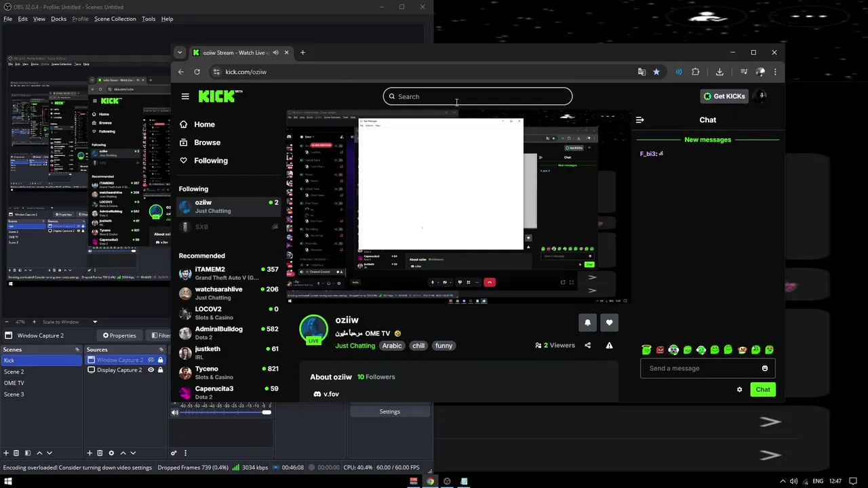Unlock Display Capture 2 source

click(161, 370)
